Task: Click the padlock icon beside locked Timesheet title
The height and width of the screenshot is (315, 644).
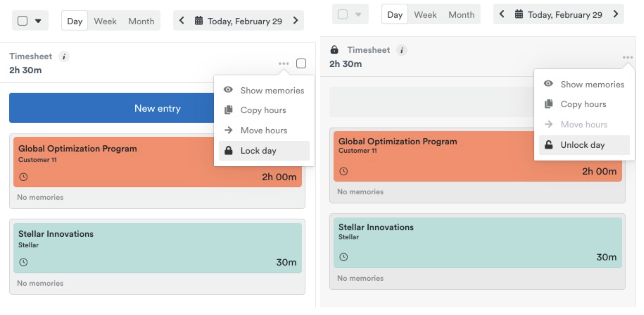Action: click(x=334, y=50)
